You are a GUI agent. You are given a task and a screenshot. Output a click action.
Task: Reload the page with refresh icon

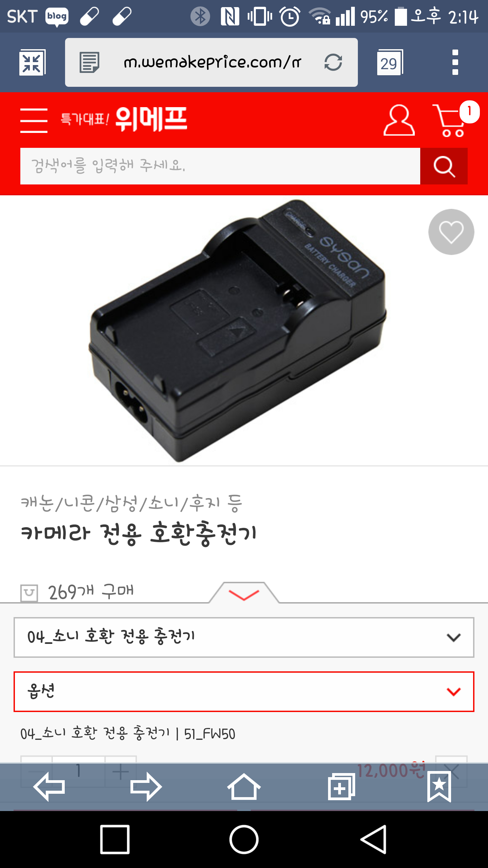[333, 62]
